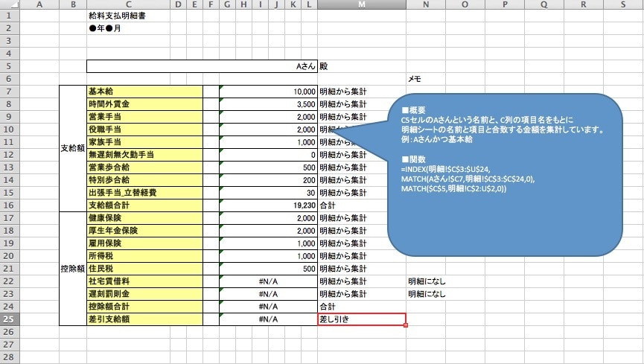
Task: Select the 3,500 amount cell
Action: (268, 104)
